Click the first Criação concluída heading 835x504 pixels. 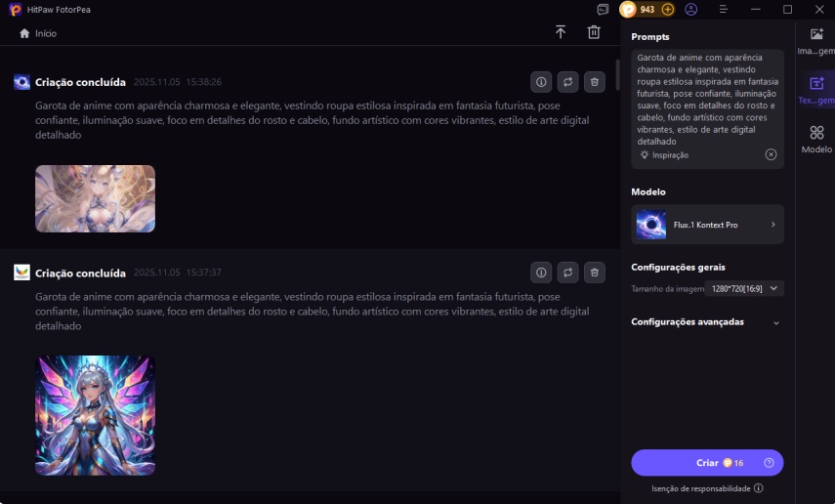(x=80, y=82)
